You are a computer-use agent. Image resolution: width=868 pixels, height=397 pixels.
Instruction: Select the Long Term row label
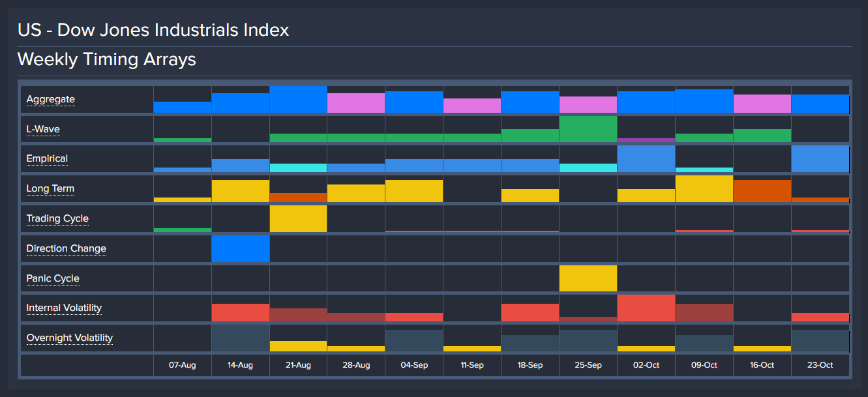pos(50,188)
